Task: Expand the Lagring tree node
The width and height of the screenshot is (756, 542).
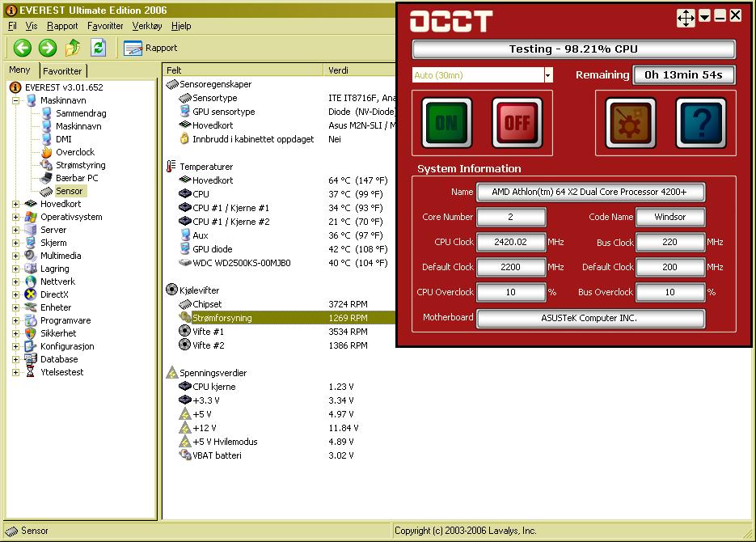Action: pos(16,269)
